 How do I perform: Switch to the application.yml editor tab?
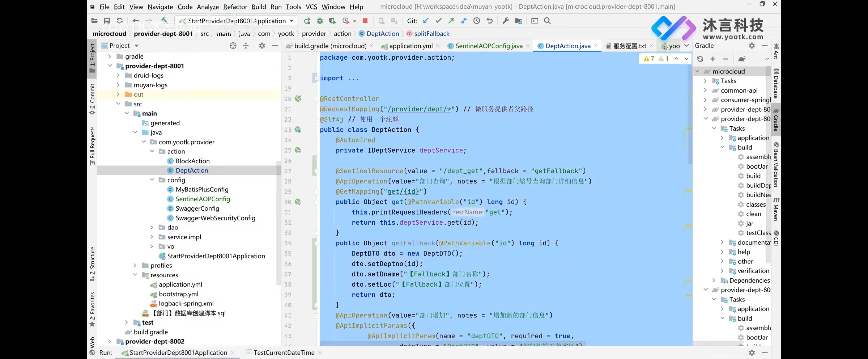pos(411,46)
